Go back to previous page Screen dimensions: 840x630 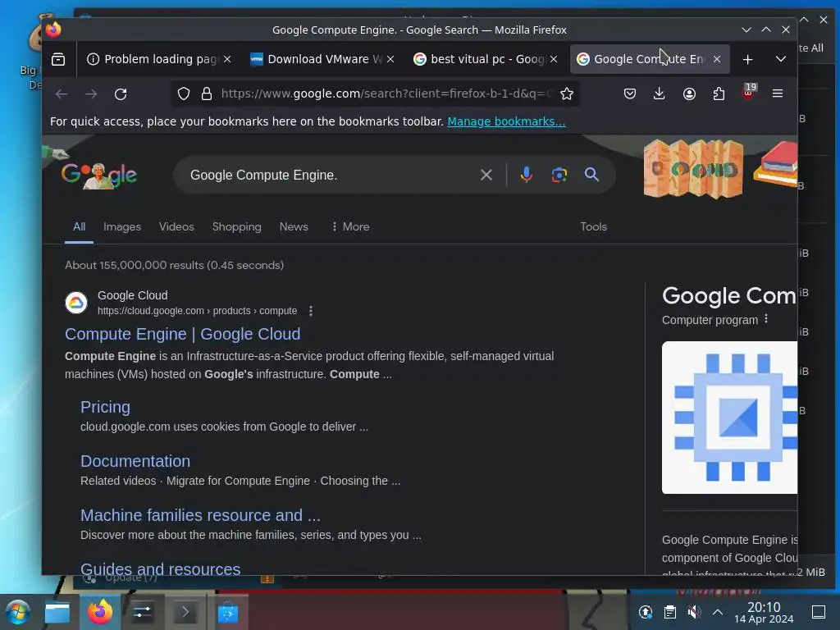click(62, 94)
